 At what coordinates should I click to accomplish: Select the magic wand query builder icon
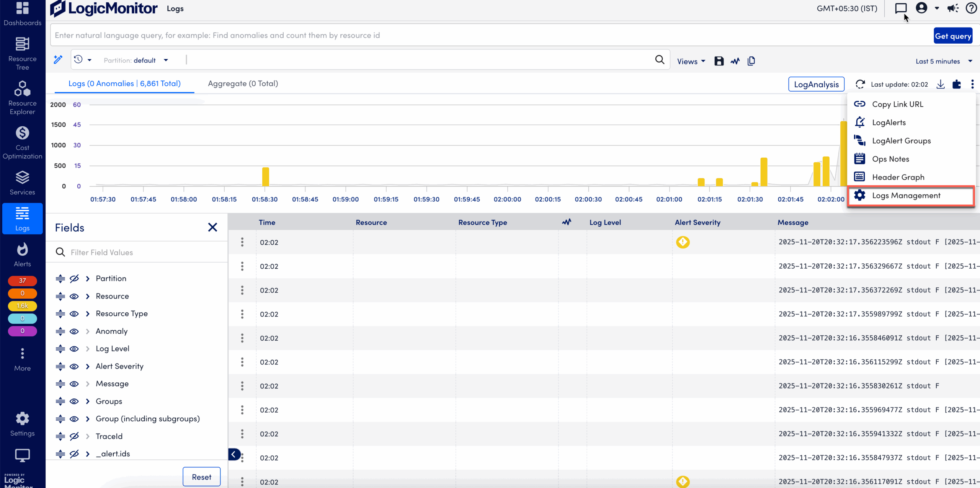click(57, 59)
